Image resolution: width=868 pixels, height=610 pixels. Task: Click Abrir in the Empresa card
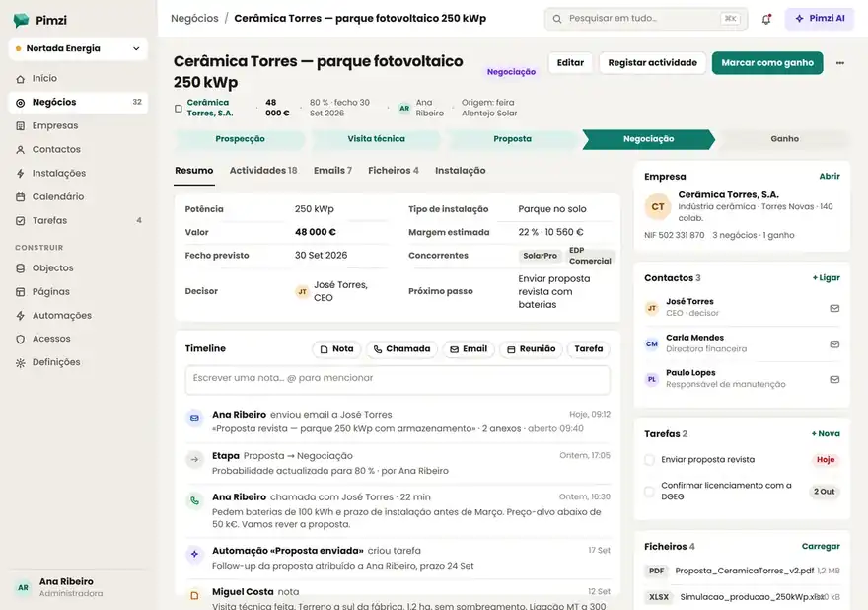coord(830,176)
